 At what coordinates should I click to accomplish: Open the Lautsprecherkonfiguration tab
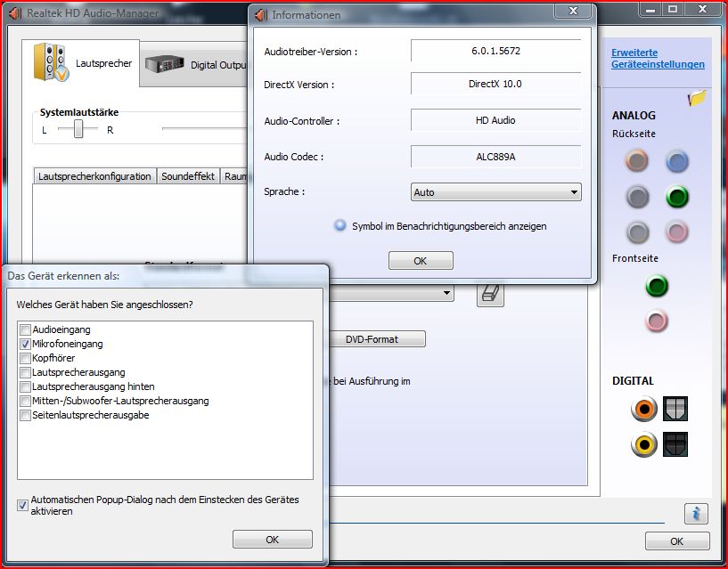point(94,176)
